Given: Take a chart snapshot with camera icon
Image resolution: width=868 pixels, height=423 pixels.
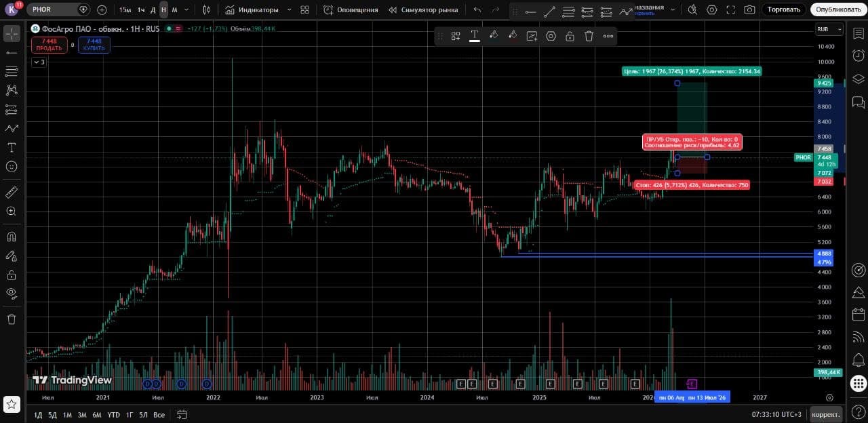Looking at the screenshot, I should point(749,10).
